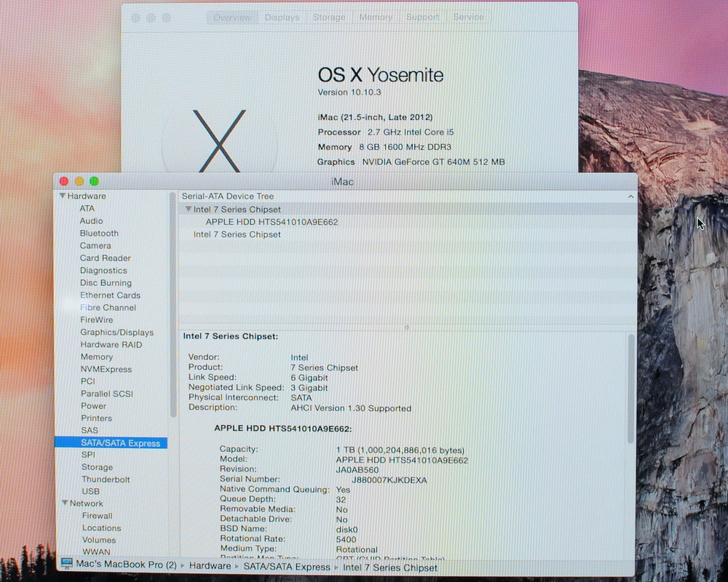Zoom the iMac window with green button
Image resolution: width=728 pixels, height=582 pixels.
(x=94, y=181)
